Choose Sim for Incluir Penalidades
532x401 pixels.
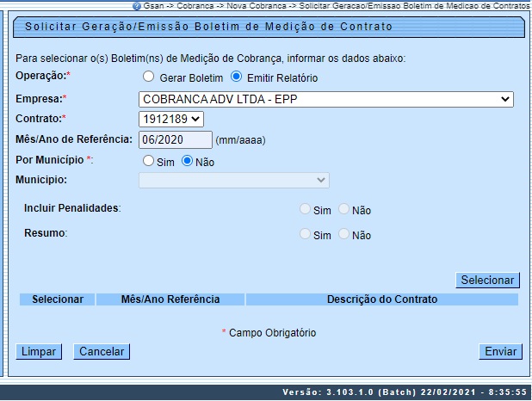coord(306,209)
